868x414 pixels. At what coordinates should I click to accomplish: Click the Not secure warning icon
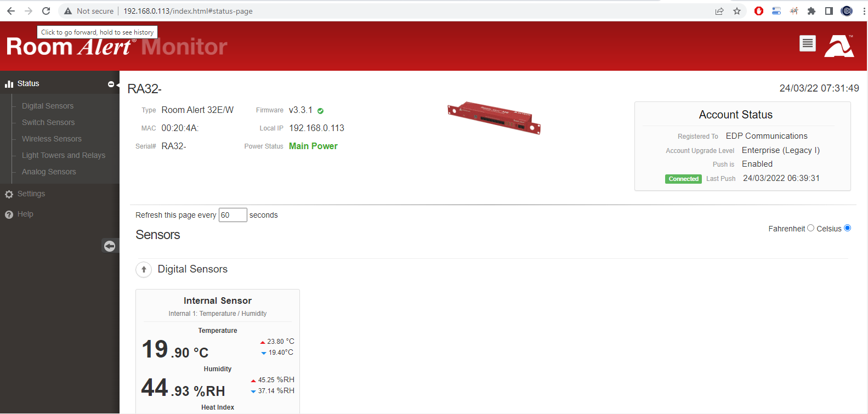tap(68, 11)
